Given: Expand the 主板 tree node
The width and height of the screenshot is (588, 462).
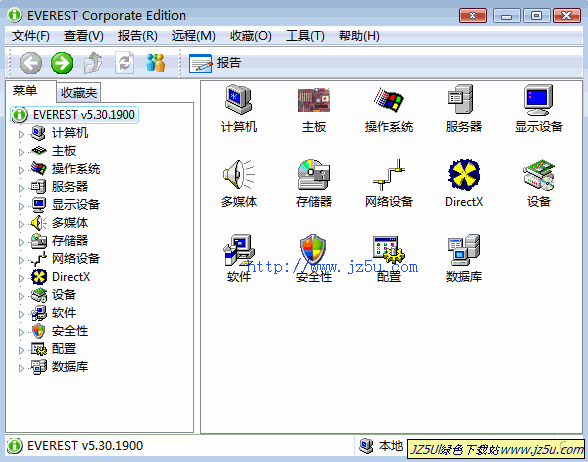Looking at the screenshot, I should [x=21, y=152].
